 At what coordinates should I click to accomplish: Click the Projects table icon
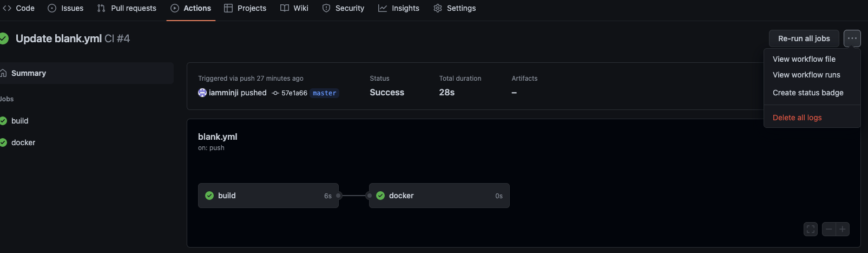(x=228, y=8)
